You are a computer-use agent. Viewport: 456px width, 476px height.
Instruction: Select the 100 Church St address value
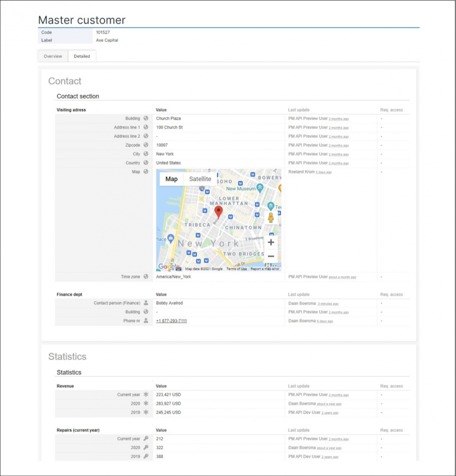point(169,127)
